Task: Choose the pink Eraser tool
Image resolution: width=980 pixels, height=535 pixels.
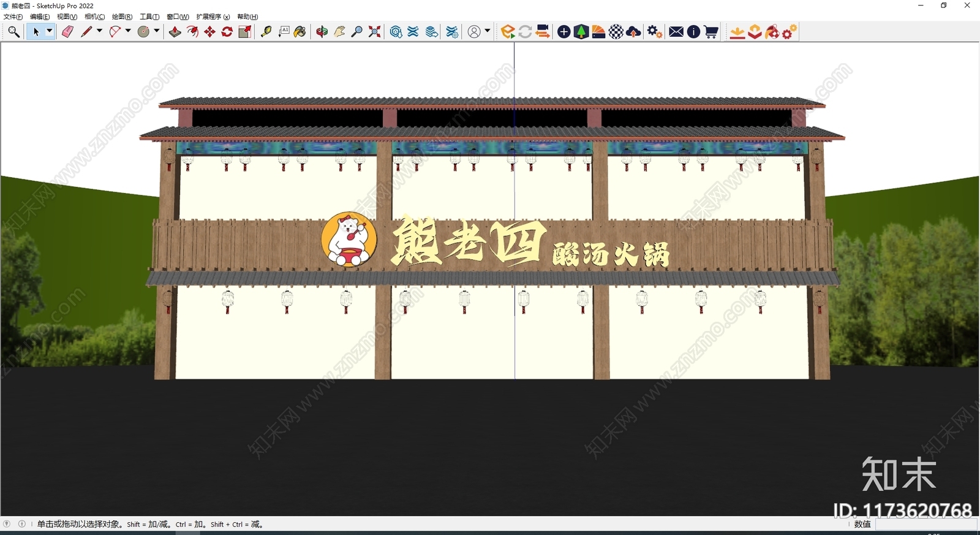Action: coord(67,32)
